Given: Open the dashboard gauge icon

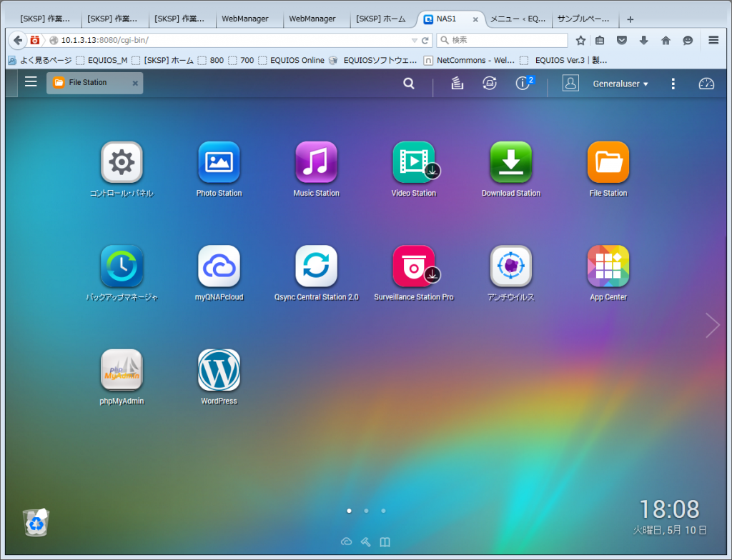Looking at the screenshot, I should 706,84.
